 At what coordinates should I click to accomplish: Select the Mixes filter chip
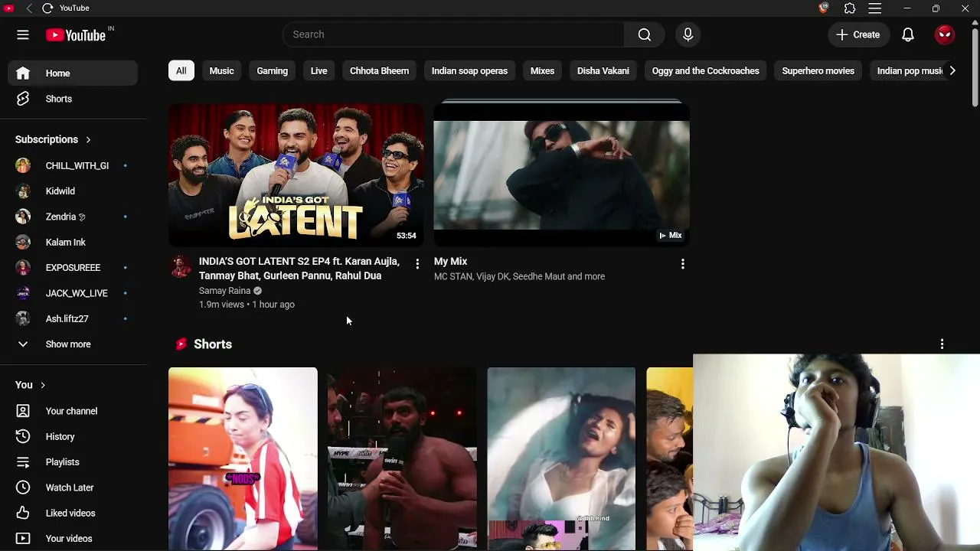pos(542,70)
